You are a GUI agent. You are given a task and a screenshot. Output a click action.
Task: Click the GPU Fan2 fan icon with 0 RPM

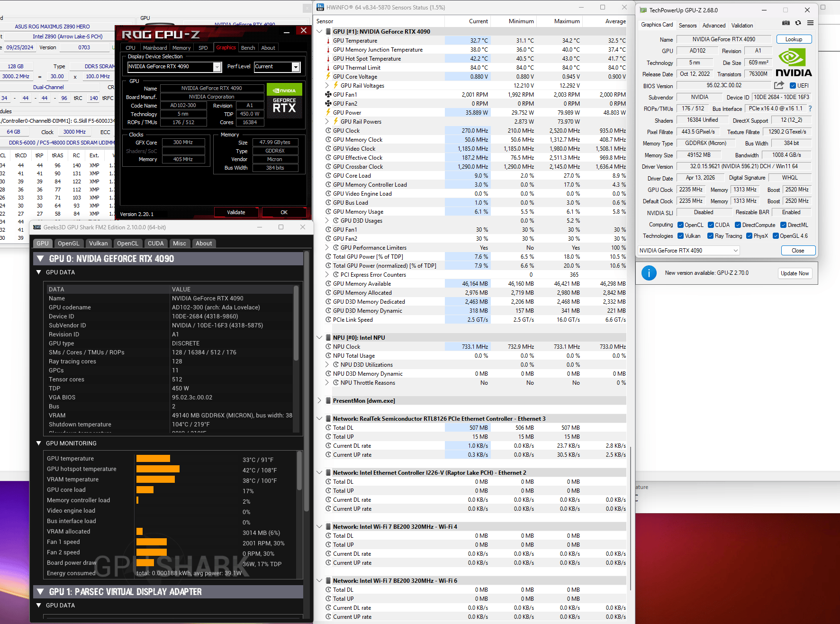coord(328,103)
